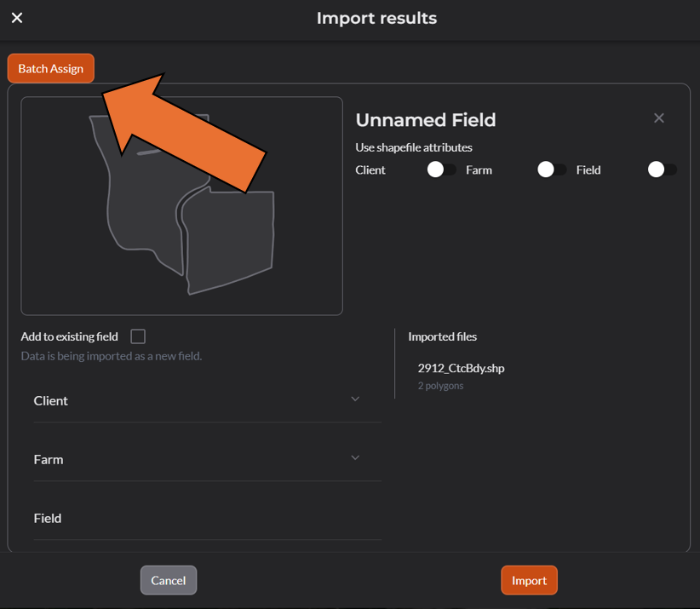The image size is (700, 609).
Task: Check the Add to existing field box
Action: coord(138,336)
